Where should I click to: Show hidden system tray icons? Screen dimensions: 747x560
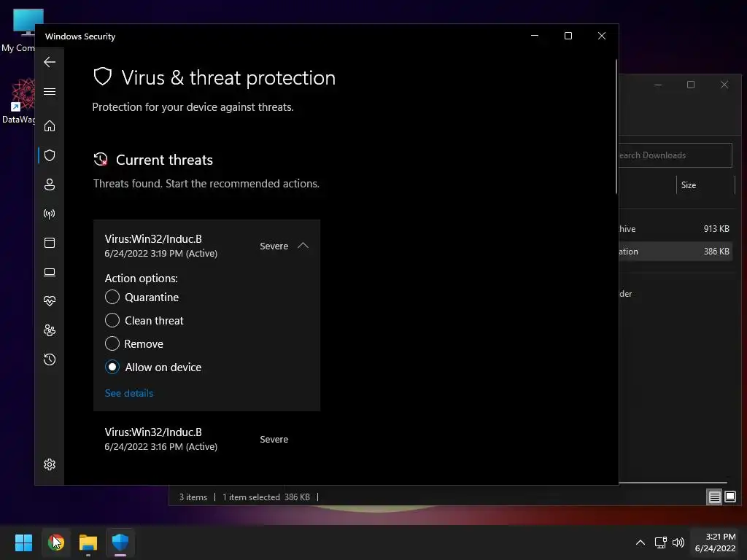(x=640, y=542)
